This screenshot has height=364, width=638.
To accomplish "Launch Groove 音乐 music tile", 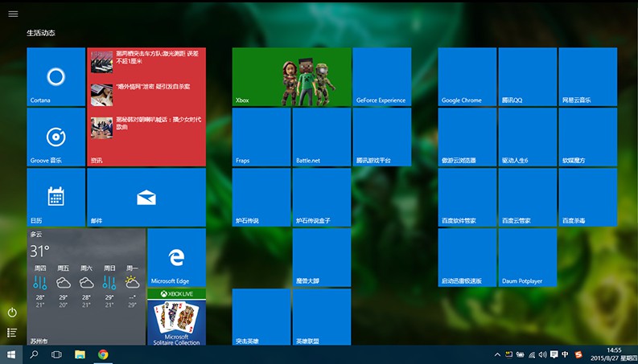I will [56, 137].
